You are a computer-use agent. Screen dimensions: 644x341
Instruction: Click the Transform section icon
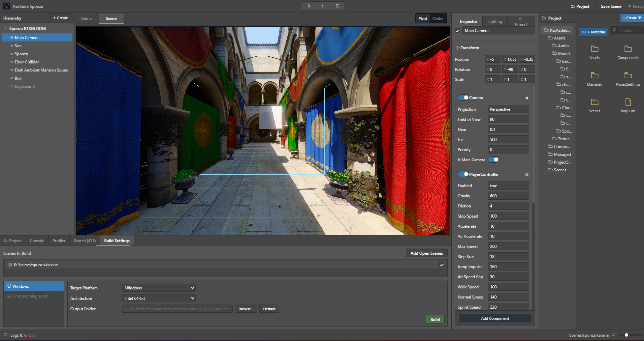click(x=457, y=48)
